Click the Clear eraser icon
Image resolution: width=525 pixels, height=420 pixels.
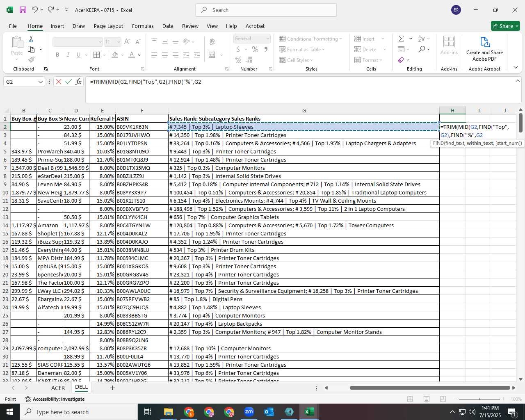click(401, 60)
